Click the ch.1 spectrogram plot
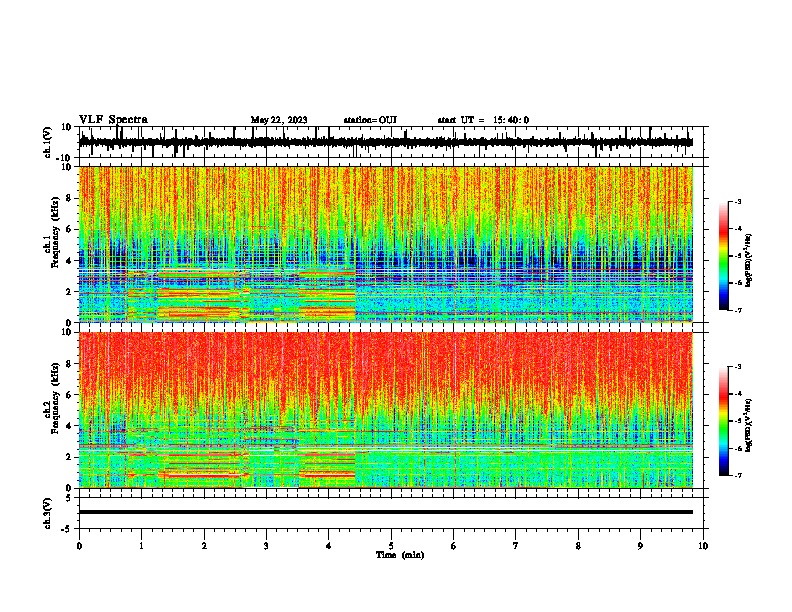 pos(386,244)
